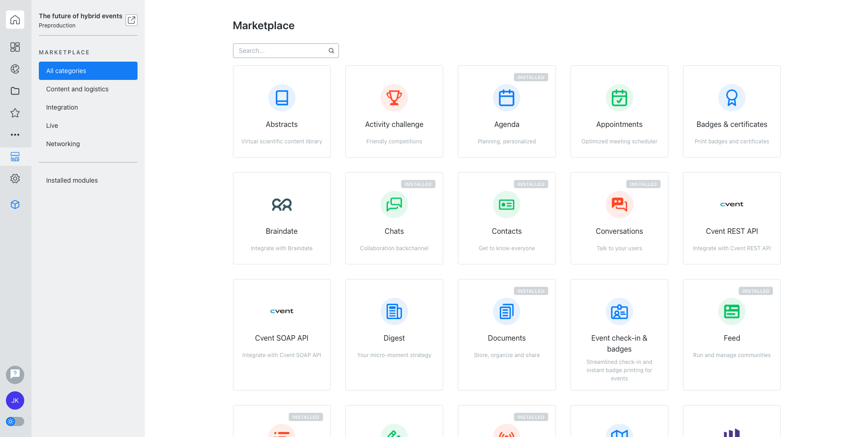
Task: Click 'Run and manage communities' text
Action: pos(732,355)
